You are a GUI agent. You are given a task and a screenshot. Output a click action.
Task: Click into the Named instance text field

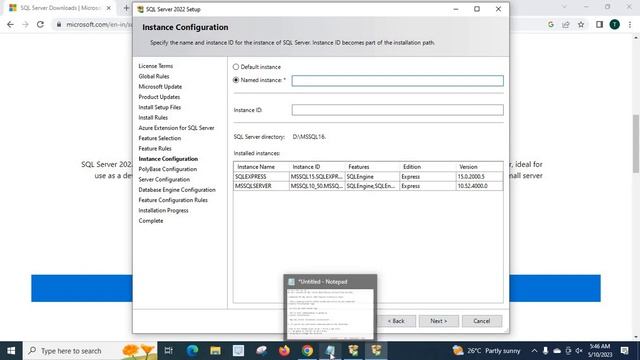[x=398, y=81]
